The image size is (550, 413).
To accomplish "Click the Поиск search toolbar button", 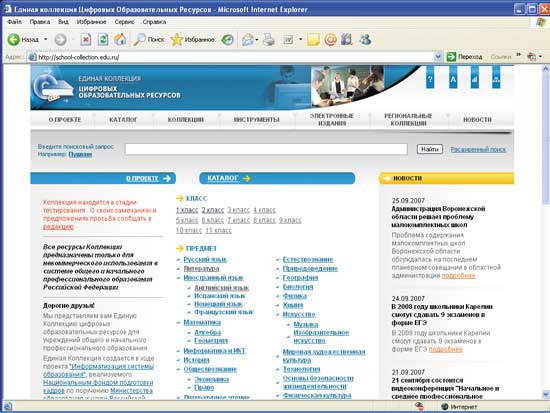I will (x=149, y=40).
